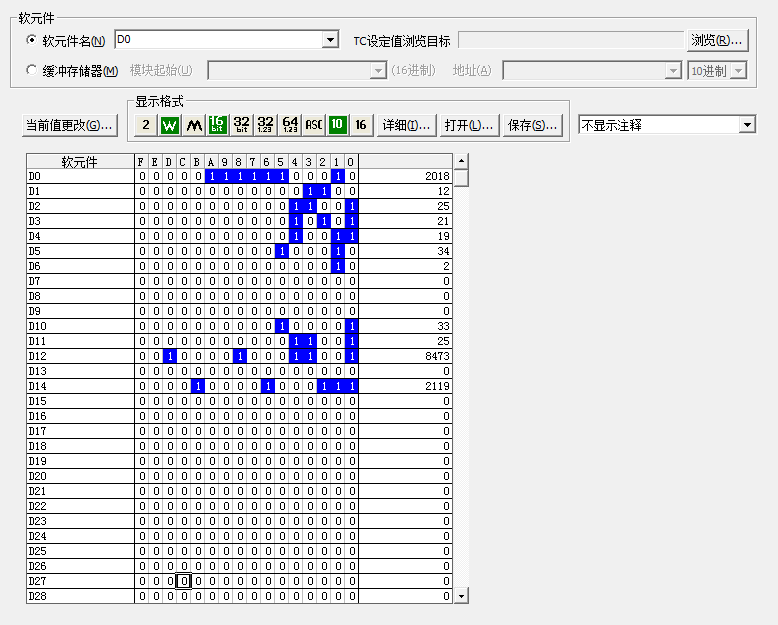The image size is (778, 625).
Task: Click the 当前值更改 button
Action: coord(69,125)
